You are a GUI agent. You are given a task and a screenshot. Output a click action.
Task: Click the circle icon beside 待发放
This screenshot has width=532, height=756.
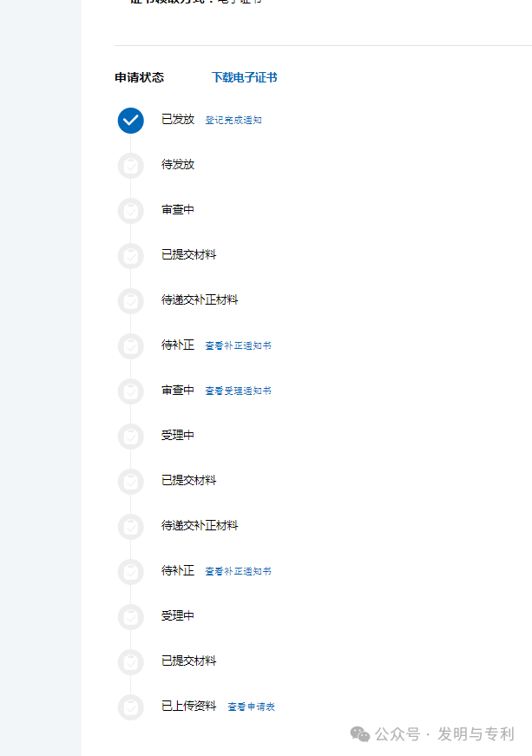[130, 165]
